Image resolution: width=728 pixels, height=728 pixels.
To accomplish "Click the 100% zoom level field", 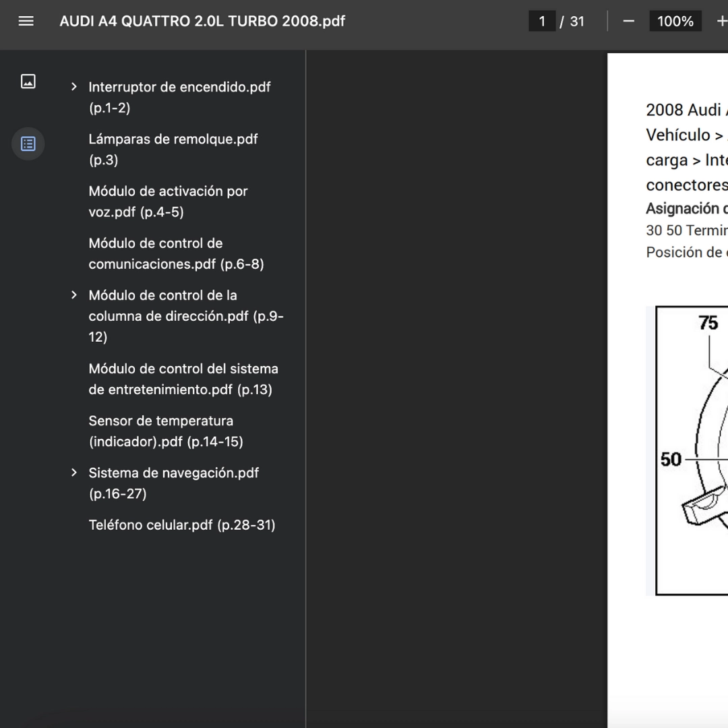I will pos(675,21).
